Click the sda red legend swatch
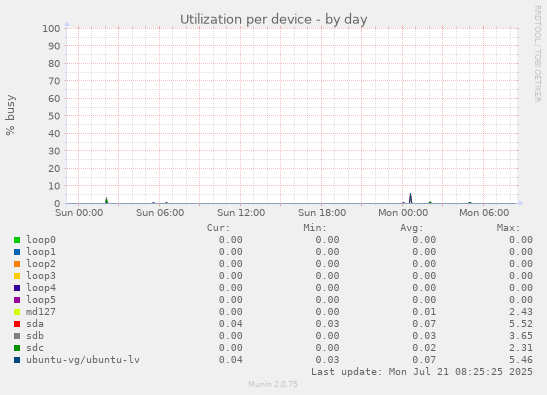Image resolution: width=547 pixels, height=395 pixels. pos(17,324)
